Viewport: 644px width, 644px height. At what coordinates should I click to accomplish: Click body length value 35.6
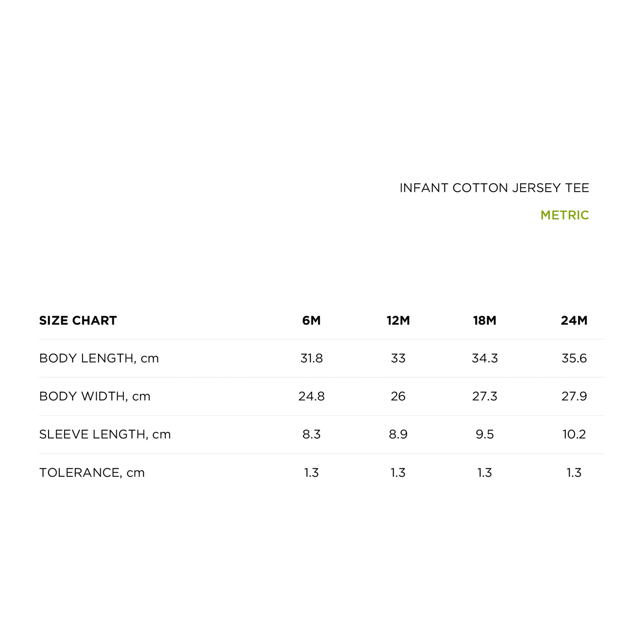(574, 358)
